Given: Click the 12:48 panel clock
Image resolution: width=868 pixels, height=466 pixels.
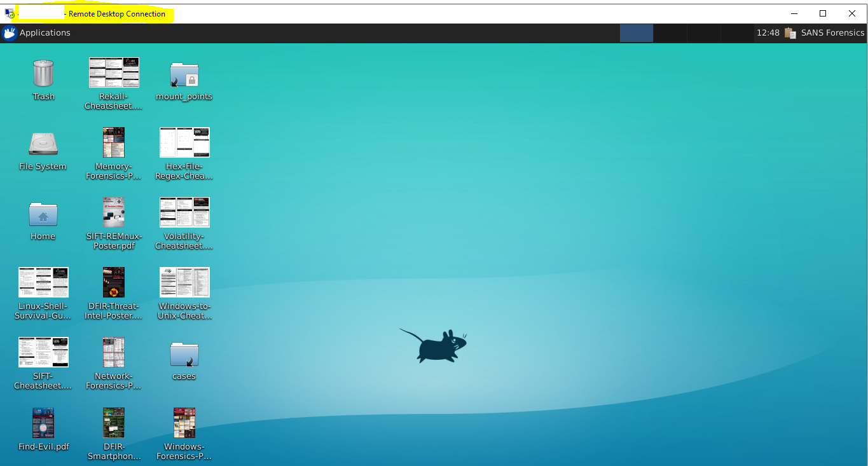Looking at the screenshot, I should coord(768,33).
